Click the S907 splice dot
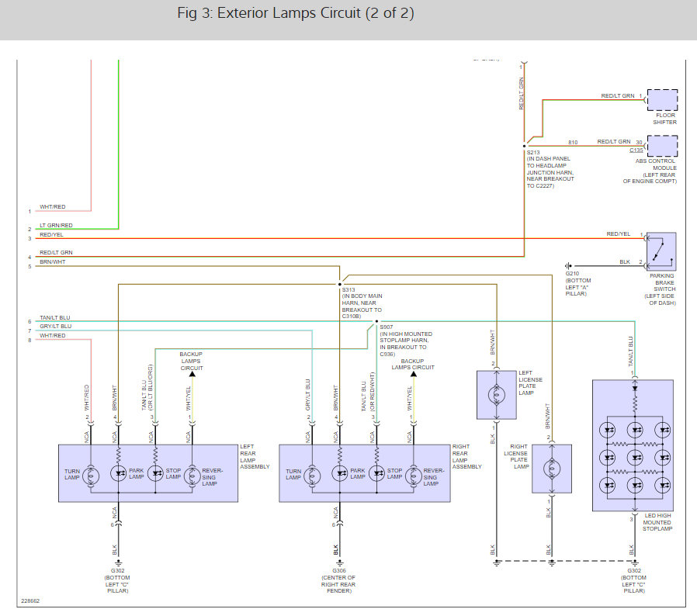Screen dimensions: 697x616 click(376, 321)
